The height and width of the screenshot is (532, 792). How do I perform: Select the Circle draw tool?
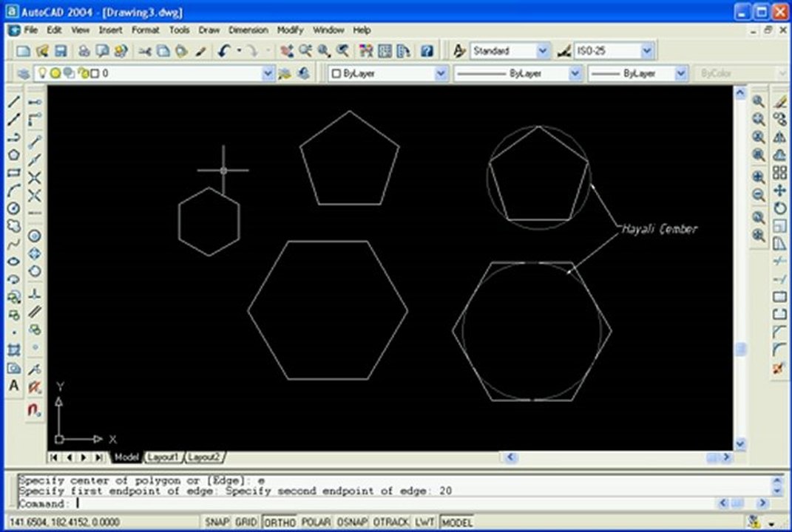[13, 208]
